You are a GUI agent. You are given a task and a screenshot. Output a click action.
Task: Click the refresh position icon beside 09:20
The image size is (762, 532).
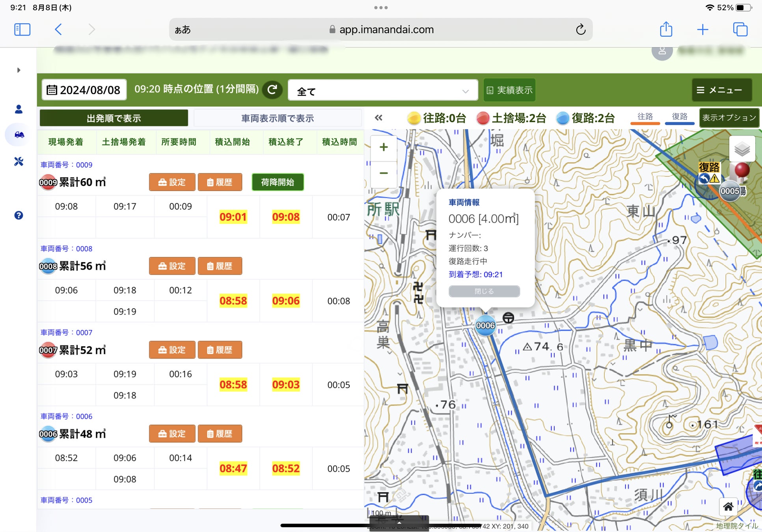(x=272, y=90)
